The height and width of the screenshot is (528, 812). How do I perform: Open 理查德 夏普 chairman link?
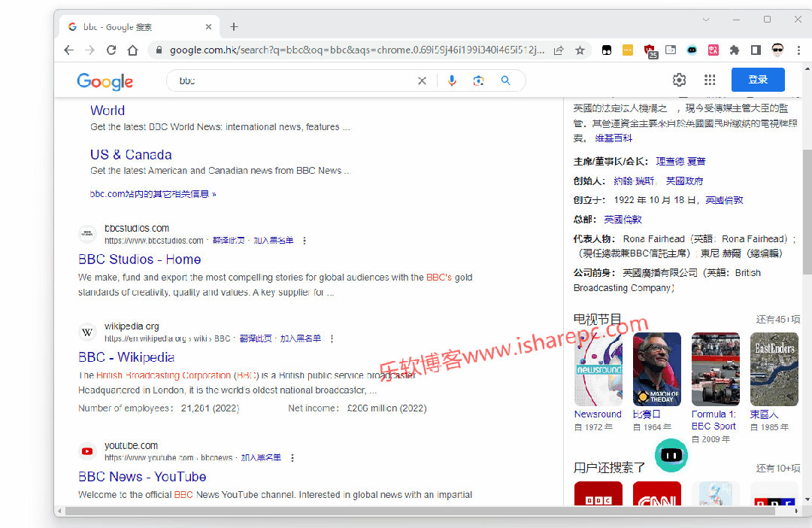tap(680, 162)
